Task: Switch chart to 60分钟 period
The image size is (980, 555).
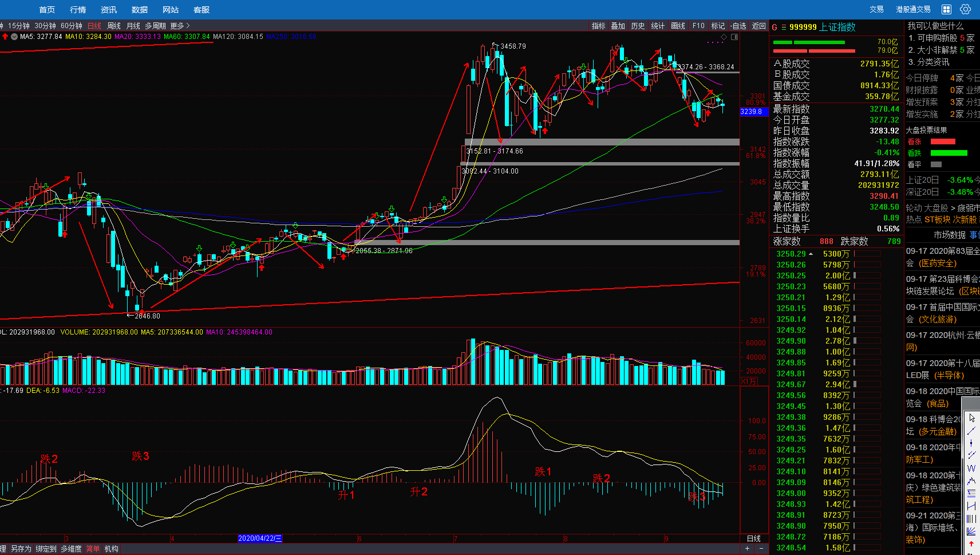Action: [72, 26]
